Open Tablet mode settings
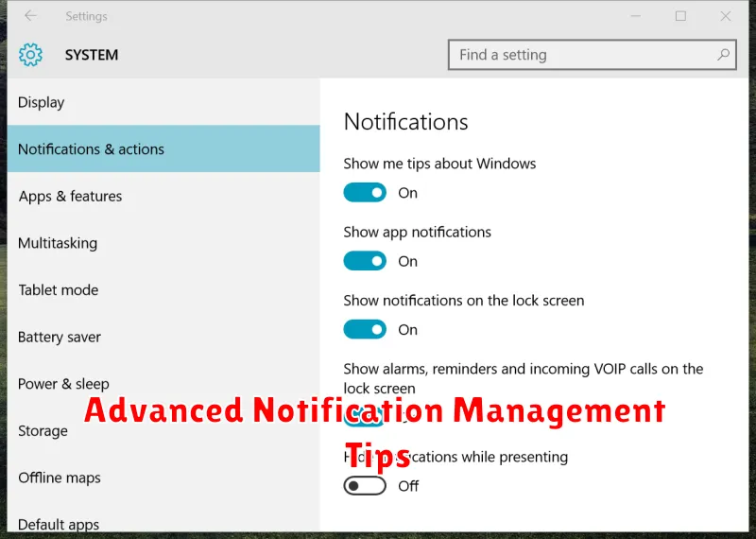Viewport: 756px width, 539px height. coord(163,289)
